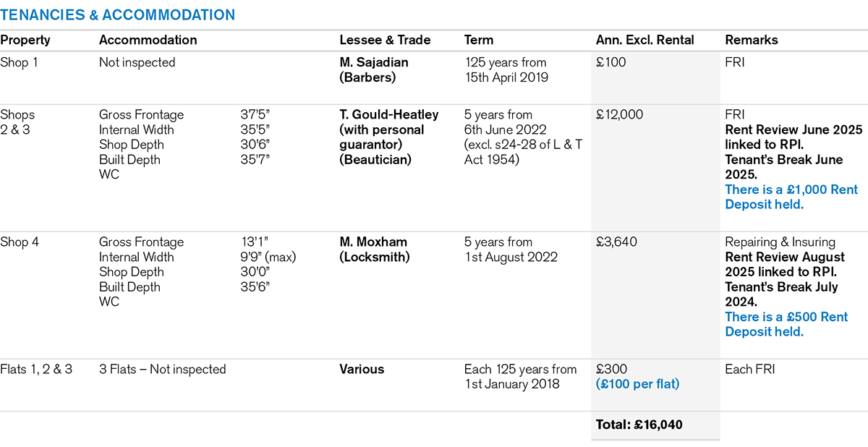Click the Ann. Excl. Rental header

(x=644, y=40)
